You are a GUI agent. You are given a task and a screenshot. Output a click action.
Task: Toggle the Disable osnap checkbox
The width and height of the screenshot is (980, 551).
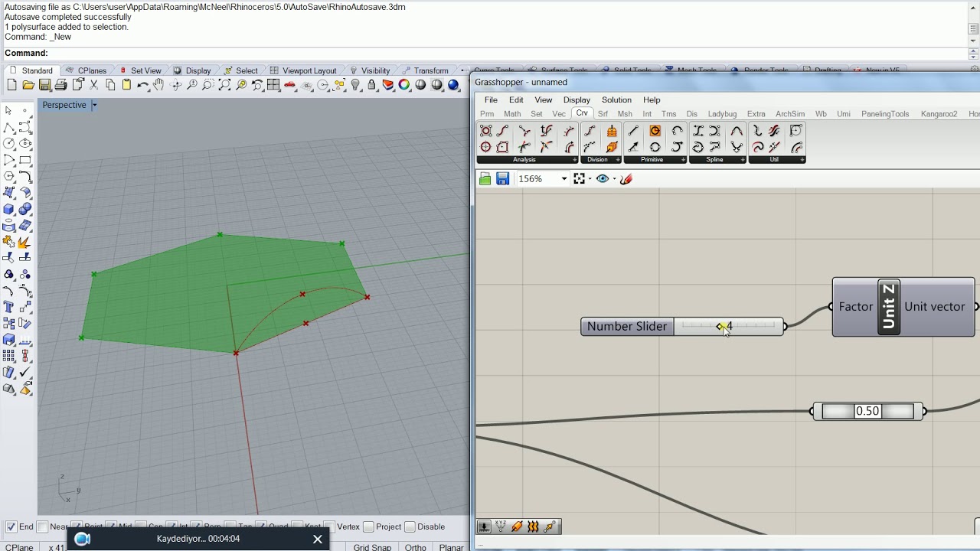pos(410,527)
